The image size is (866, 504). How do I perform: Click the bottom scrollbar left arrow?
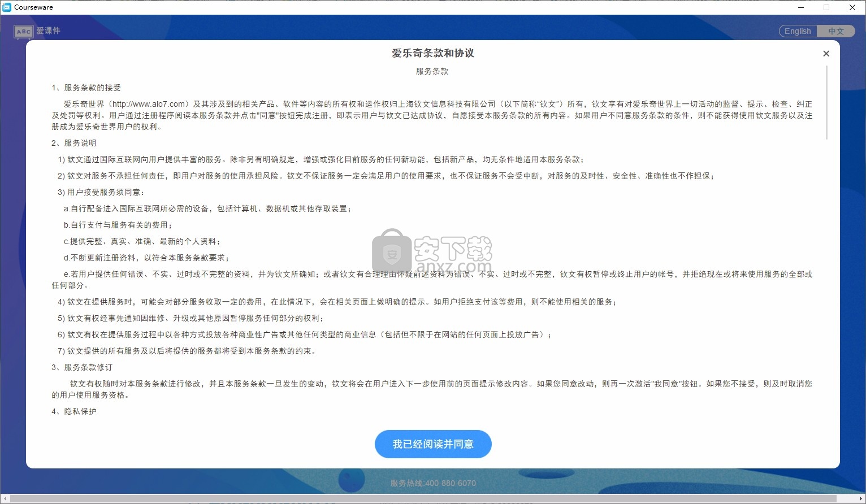(x=5, y=499)
